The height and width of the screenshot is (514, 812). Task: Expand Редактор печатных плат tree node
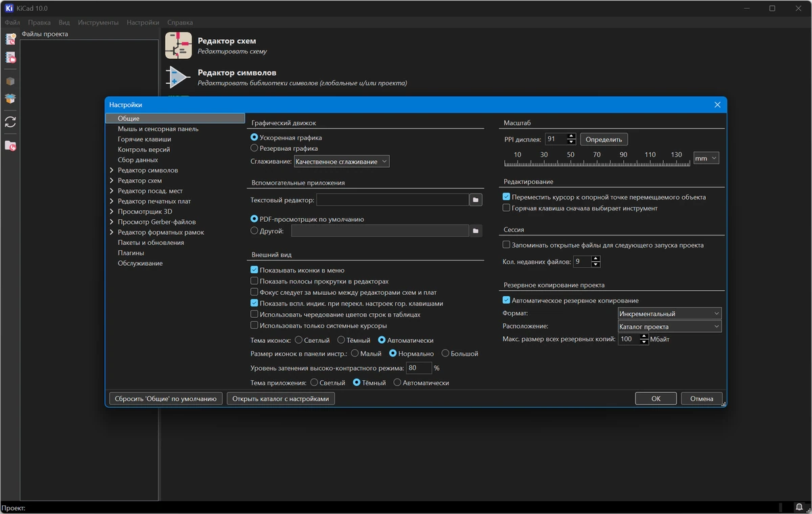[x=112, y=201]
